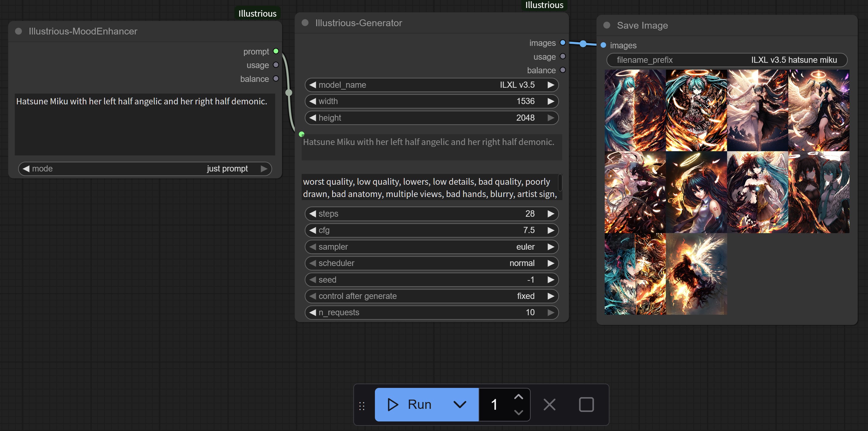
Task: Run the workflow with the Run button
Action: [409, 405]
